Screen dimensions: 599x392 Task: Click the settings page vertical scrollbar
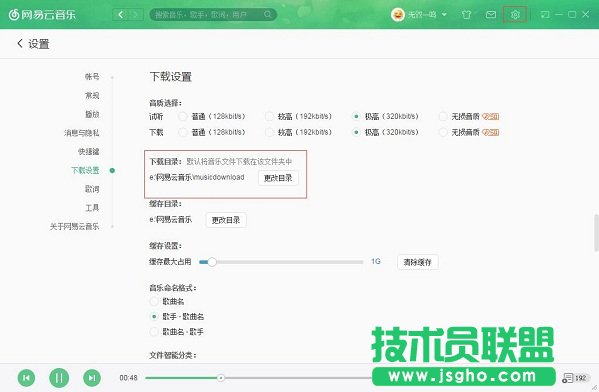[x=596, y=233]
